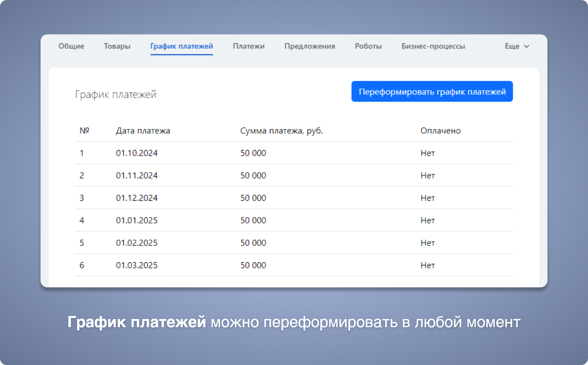Open the Бизнес-процессы tab

(433, 46)
